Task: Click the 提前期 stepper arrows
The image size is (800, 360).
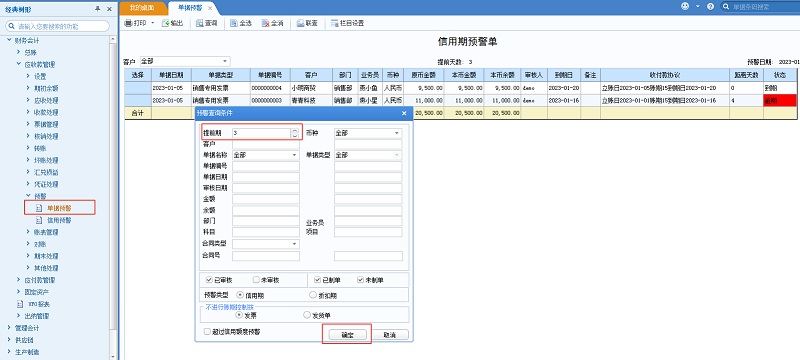Action: (x=294, y=133)
